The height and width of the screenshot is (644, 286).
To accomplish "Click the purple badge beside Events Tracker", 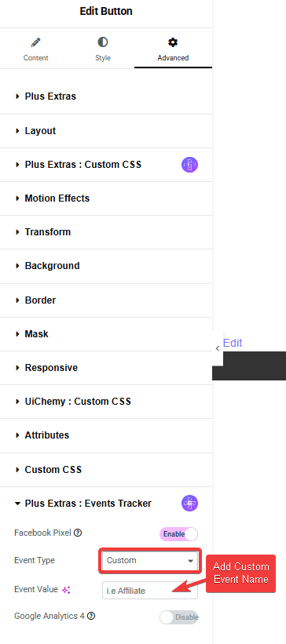I will tap(189, 503).
